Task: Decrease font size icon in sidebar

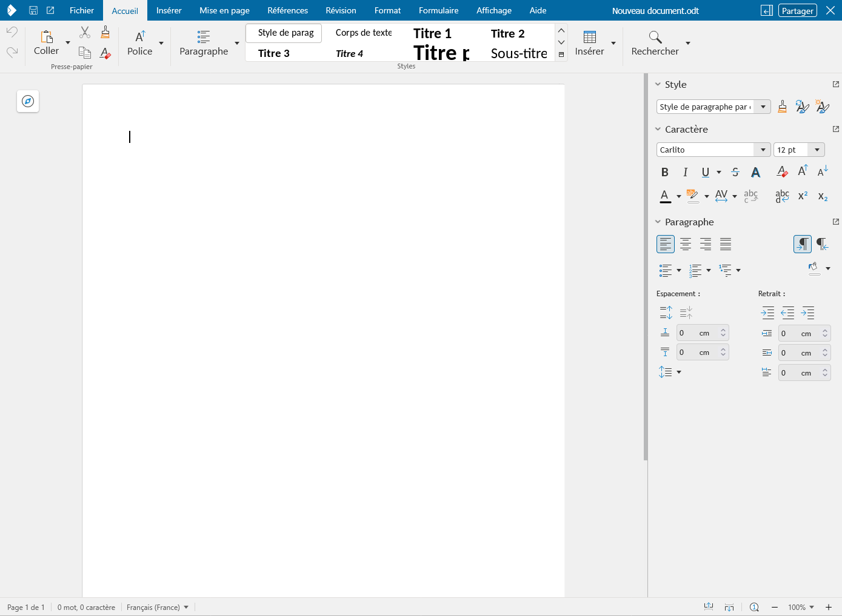Action: pyautogui.click(x=823, y=171)
